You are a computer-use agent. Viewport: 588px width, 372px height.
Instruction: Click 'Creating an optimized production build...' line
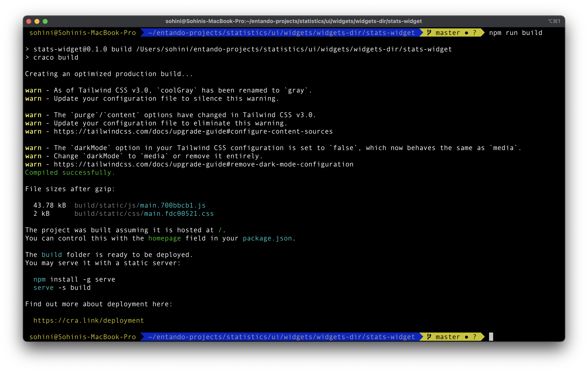109,74
